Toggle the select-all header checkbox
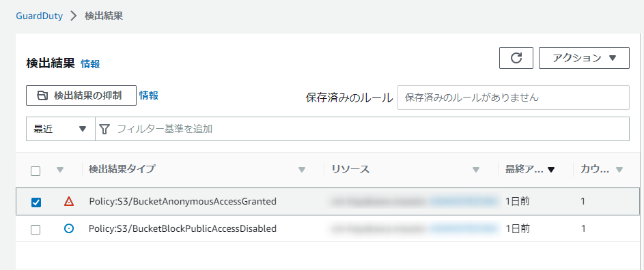Screen dimensions: 644x270 pos(36,170)
